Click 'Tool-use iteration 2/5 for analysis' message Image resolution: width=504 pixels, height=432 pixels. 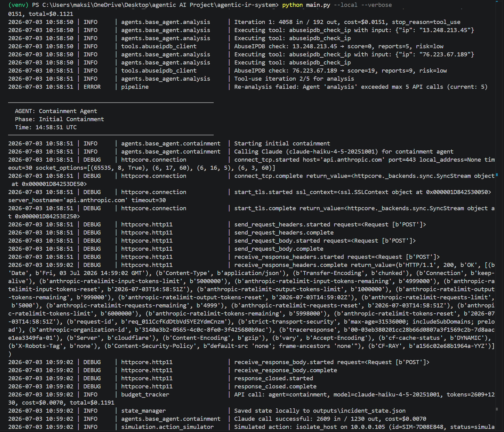pos(294,78)
